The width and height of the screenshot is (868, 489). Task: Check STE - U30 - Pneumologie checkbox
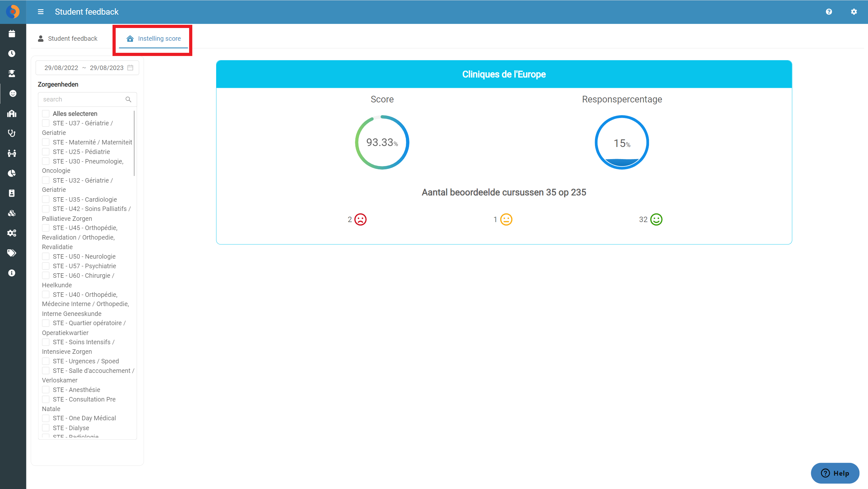tap(46, 161)
